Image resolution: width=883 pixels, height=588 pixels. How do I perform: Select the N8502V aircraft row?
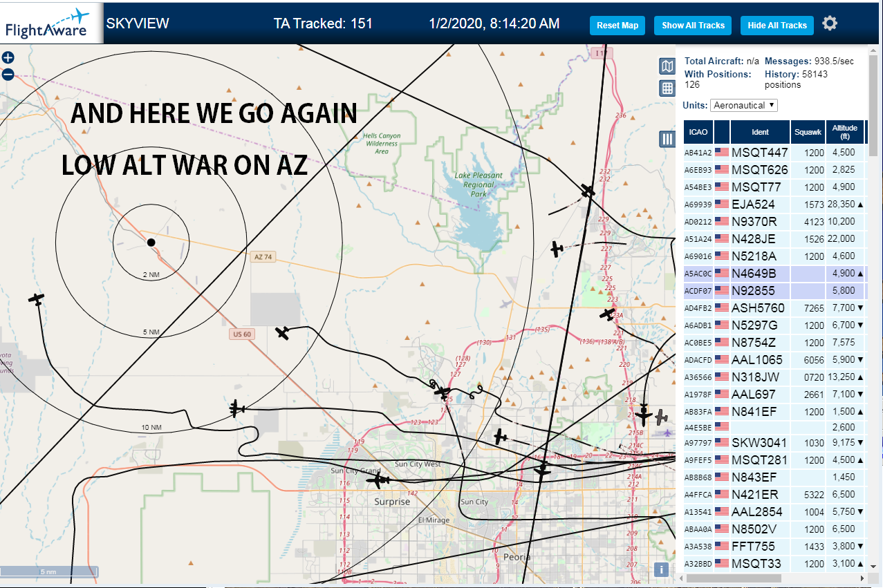[x=774, y=529]
